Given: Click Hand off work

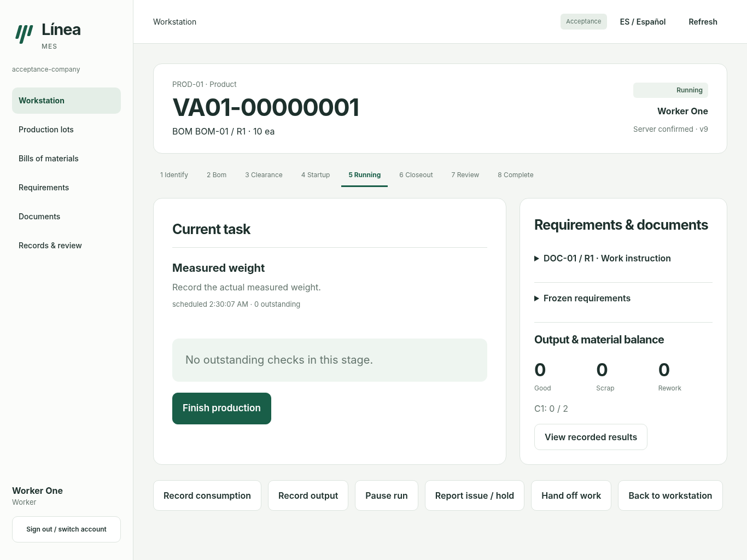Looking at the screenshot, I should (x=571, y=495).
